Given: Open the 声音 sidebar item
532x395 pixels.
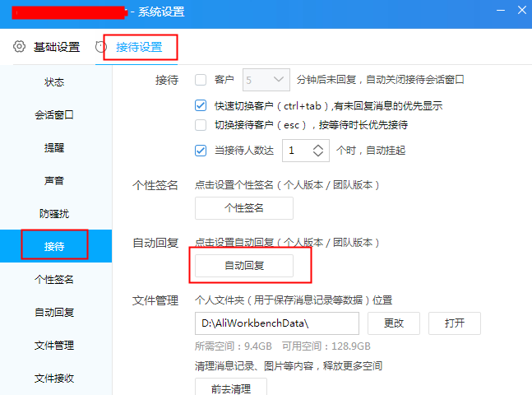Looking at the screenshot, I should pos(54,181).
